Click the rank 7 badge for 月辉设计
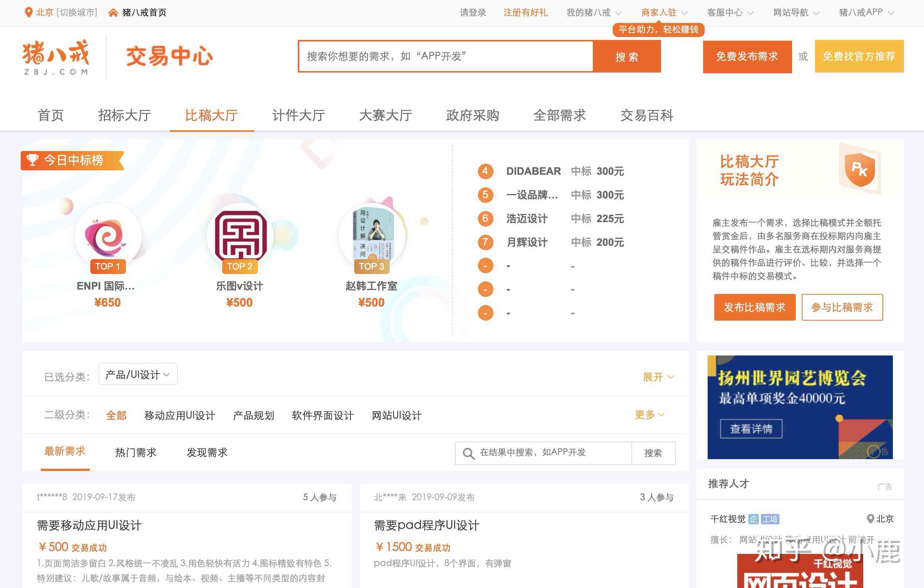The width and height of the screenshot is (924, 588). point(485,242)
